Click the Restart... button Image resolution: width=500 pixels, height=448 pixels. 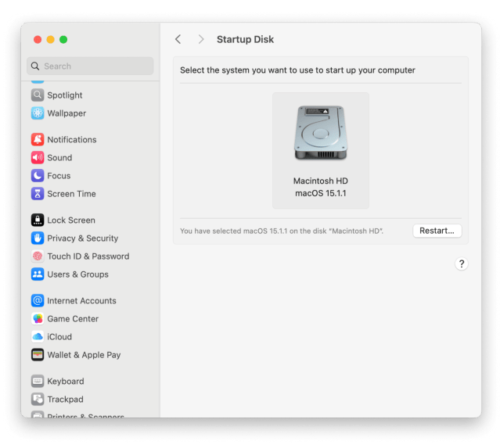(x=437, y=231)
